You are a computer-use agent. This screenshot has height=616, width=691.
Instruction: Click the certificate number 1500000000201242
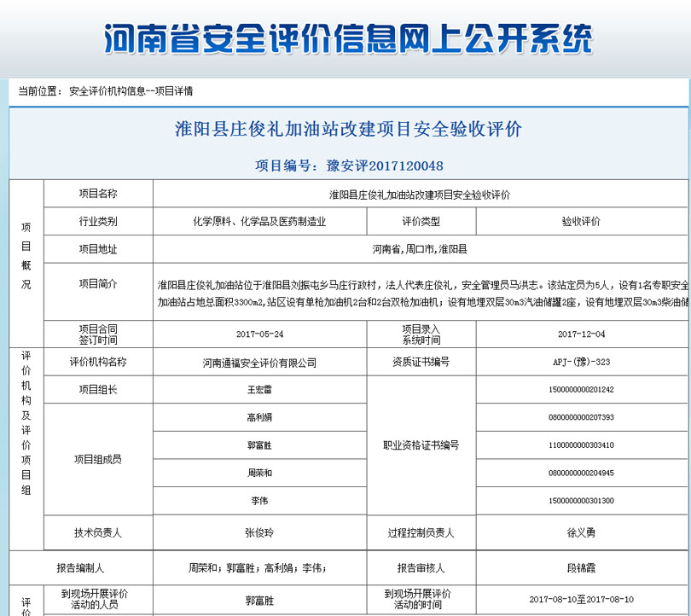click(581, 390)
